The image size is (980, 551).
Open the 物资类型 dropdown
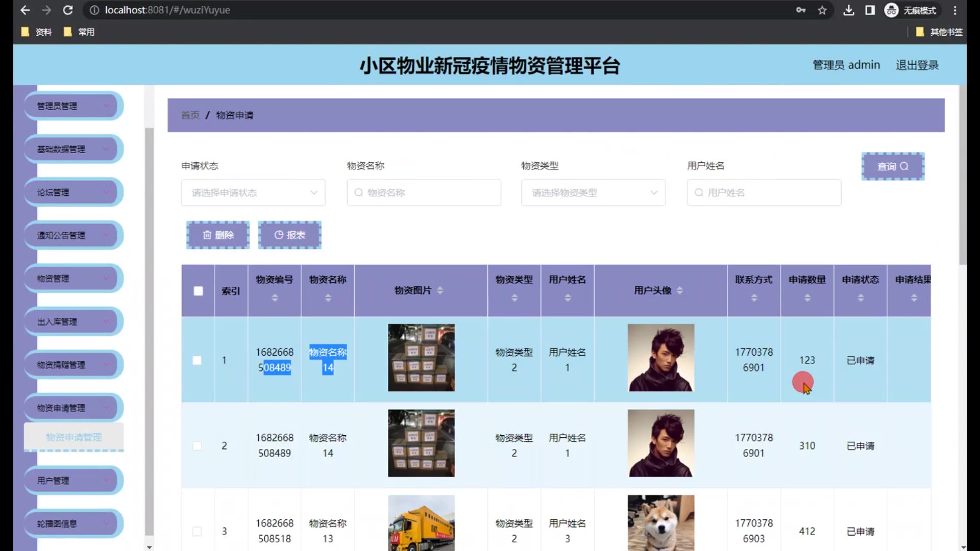click(593, 193)
